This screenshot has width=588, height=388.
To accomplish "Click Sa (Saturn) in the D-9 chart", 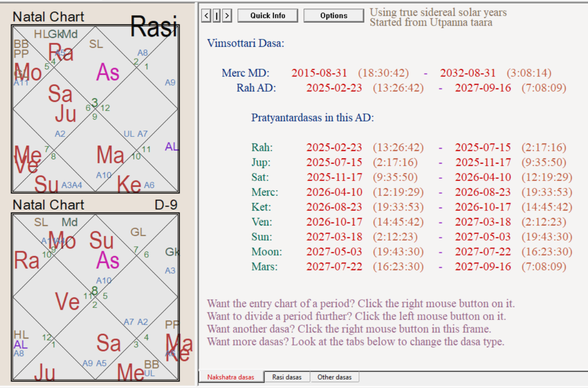I will coord(108,343).
